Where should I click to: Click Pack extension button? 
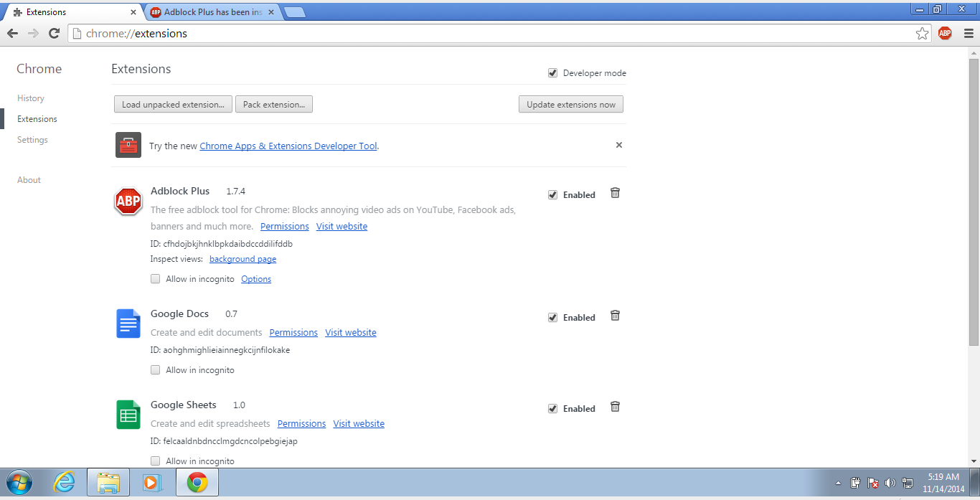coord(274,105)
